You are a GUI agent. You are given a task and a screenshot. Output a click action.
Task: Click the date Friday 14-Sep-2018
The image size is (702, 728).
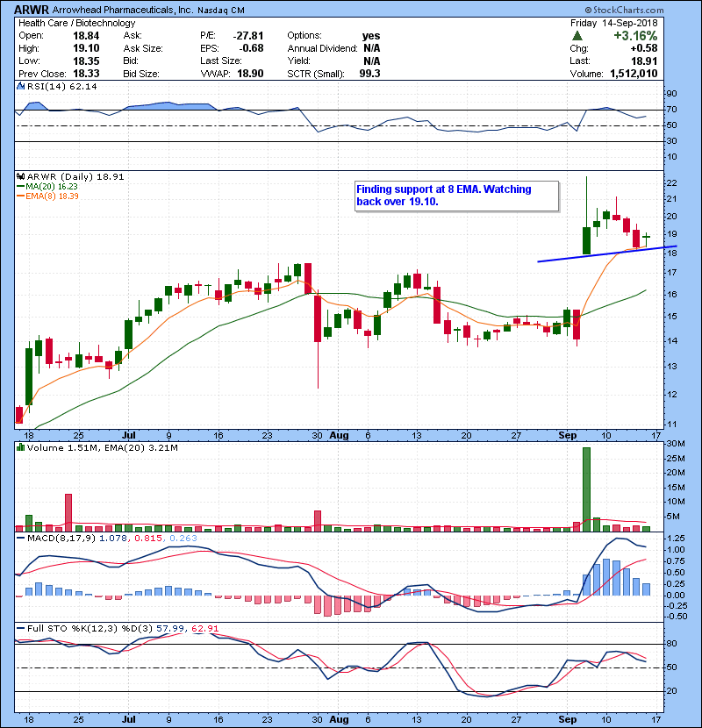[x=613, y=23]
